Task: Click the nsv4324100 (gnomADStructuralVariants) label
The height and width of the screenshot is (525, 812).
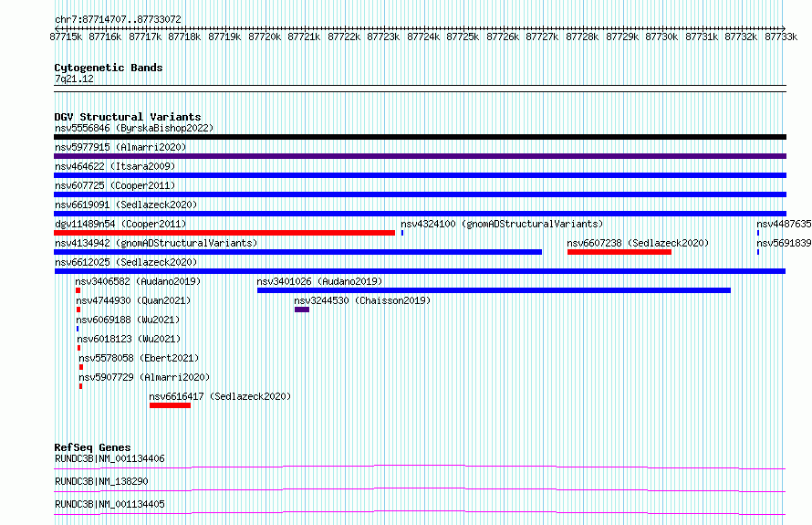Action: tap(502, 224)
